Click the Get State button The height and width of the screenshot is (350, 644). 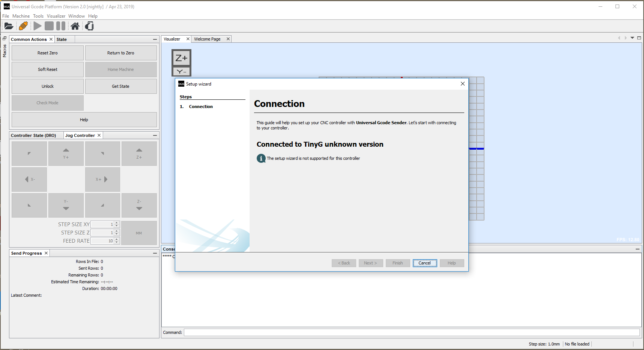click(x=121, y=86)
